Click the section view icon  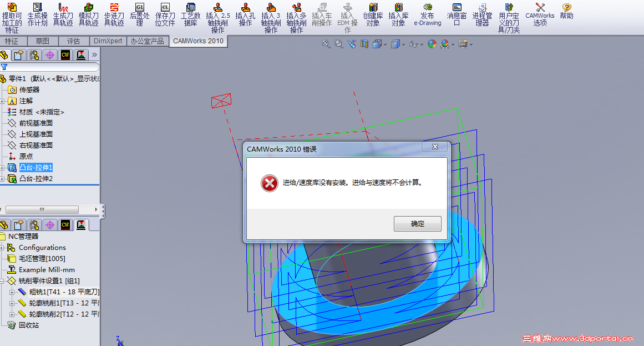[x=364, y=44]
